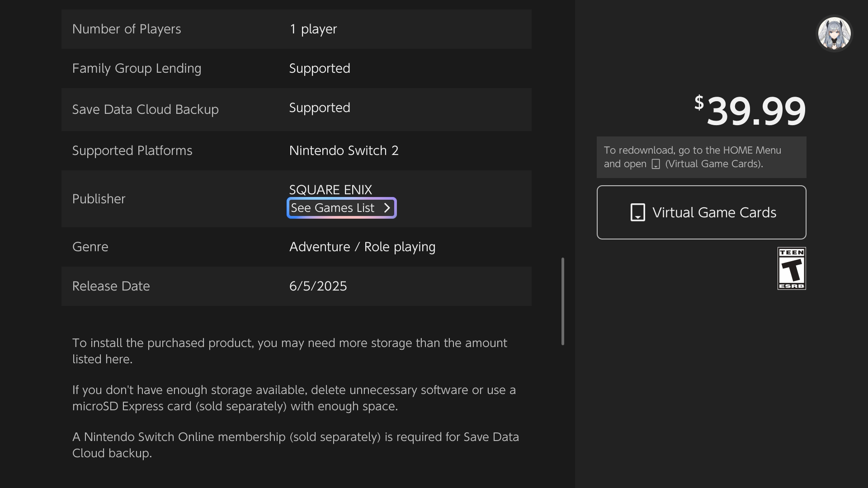Select the Publisher row label
This screenshot has height=488, width=868.
click(x=99, y=199)
